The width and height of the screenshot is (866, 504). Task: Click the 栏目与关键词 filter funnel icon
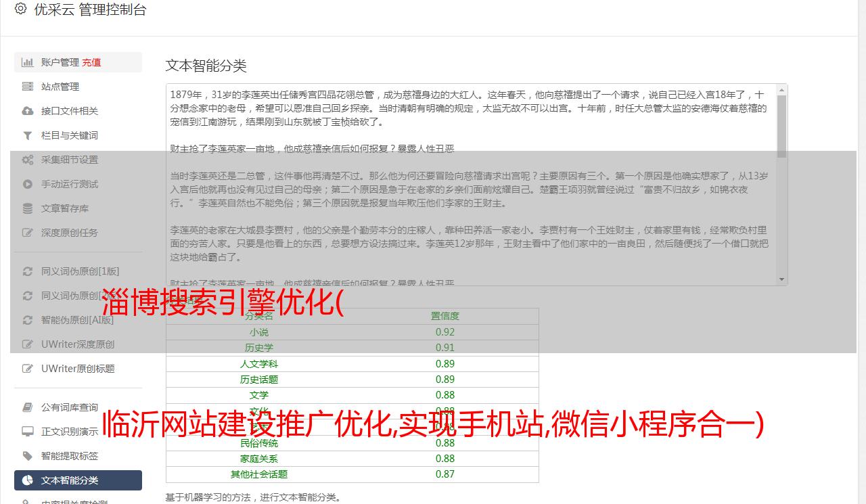tap(28, 135)
